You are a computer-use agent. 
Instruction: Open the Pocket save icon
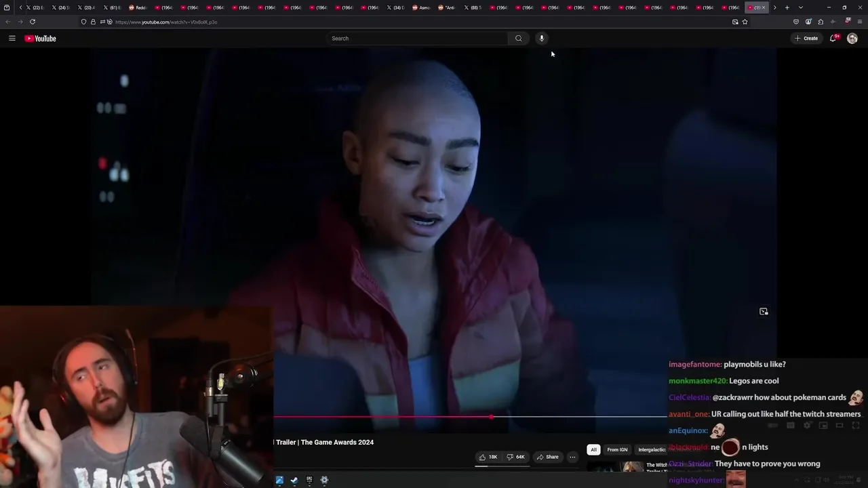click(796, 22)
